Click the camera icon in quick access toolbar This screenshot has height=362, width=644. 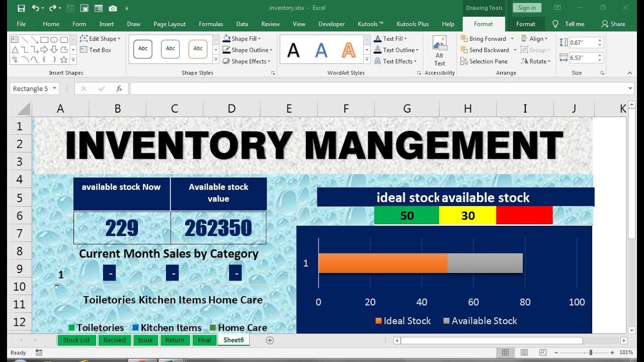coord(113,8)
